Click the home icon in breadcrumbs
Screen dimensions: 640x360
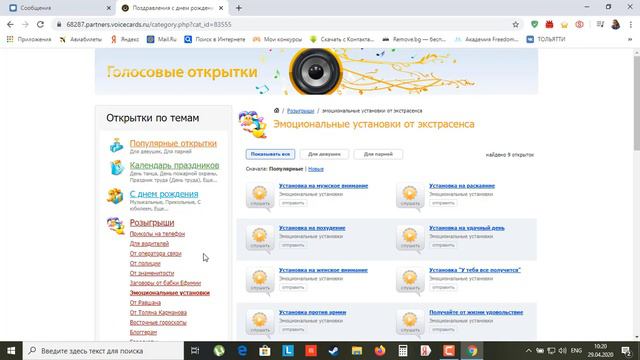(x=276, y=111)
